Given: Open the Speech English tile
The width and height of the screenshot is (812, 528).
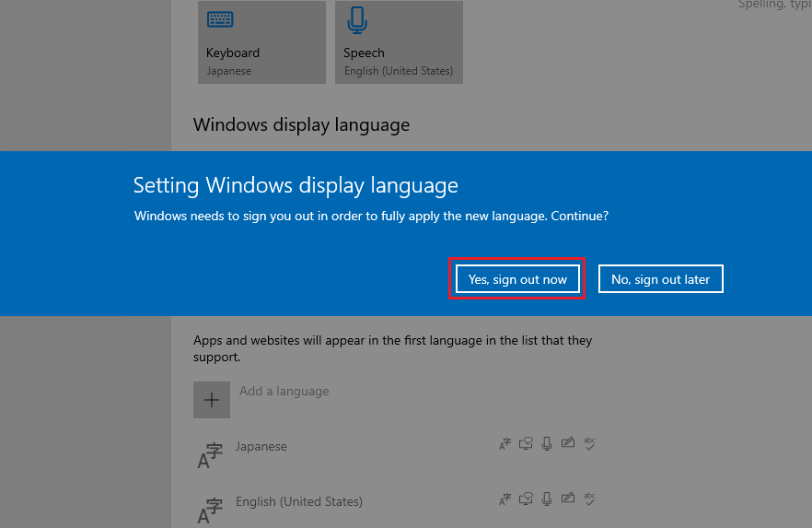Looking at the screenshot, I should point(399,42).
